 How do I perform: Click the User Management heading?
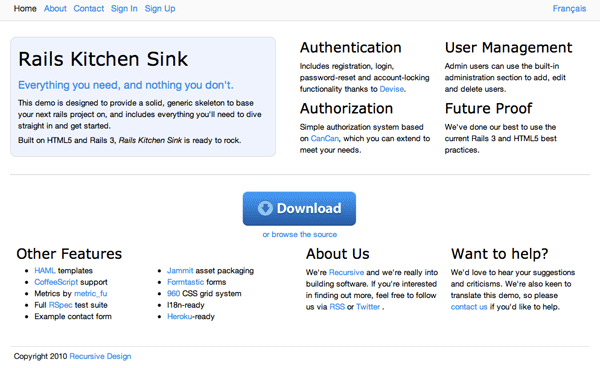click(x=508, y=47)
